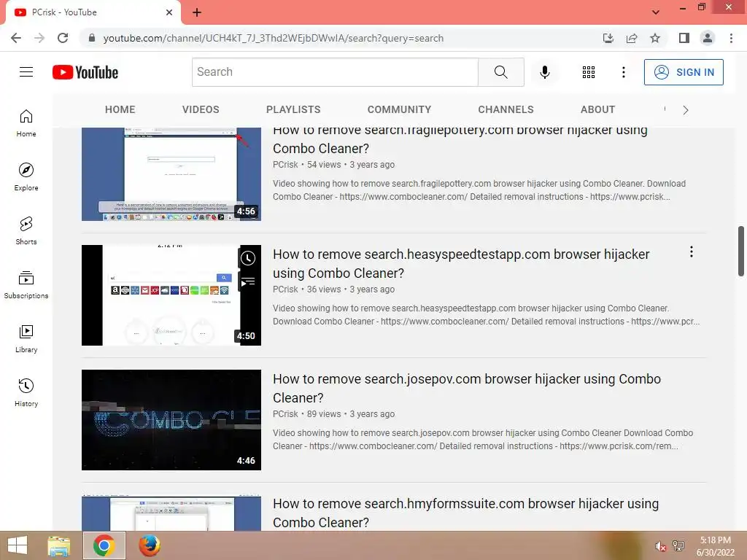Click '36 views' under heasyspeedtestapp video
747x560 pixels.
(x=324, y=289)
